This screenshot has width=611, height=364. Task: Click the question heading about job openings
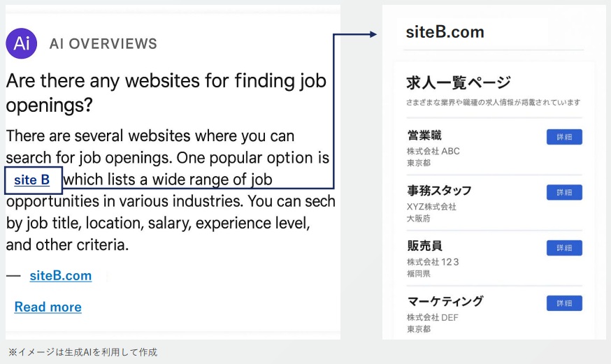(x=166, y=92)
